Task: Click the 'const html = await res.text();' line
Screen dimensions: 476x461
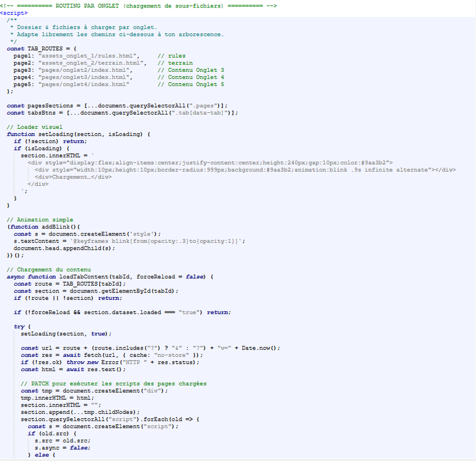Action: click(73, 370)
